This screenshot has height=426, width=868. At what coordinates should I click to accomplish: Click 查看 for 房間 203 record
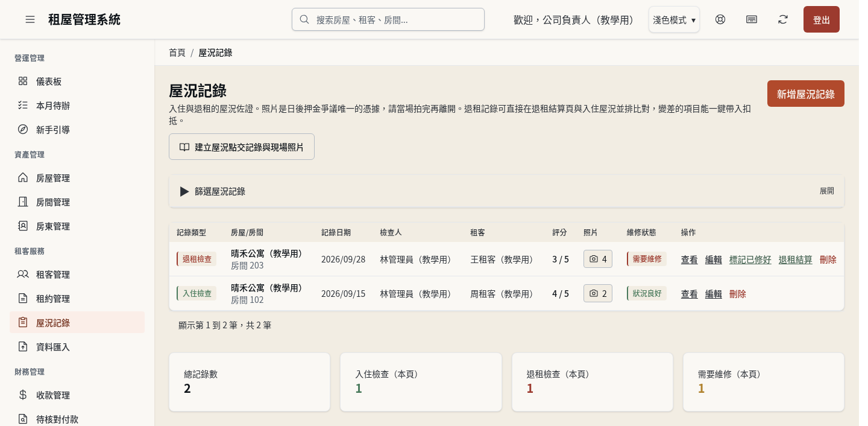[690, 259]
